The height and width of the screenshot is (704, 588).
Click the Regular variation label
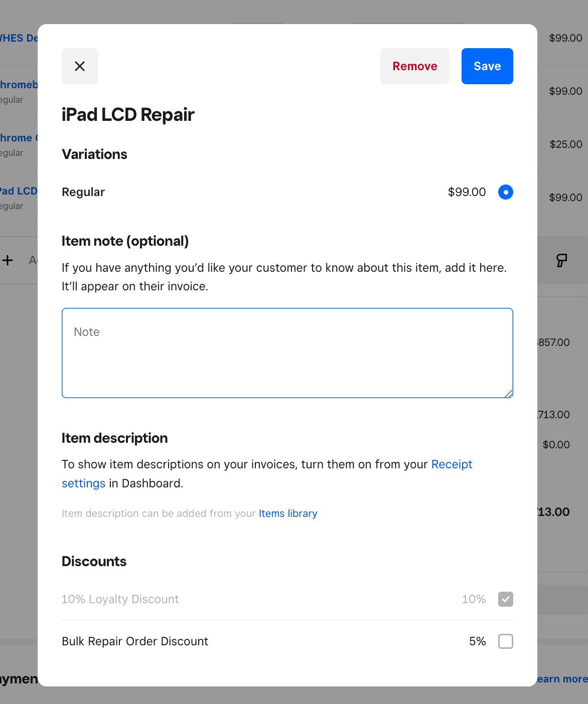click(83, 192)
